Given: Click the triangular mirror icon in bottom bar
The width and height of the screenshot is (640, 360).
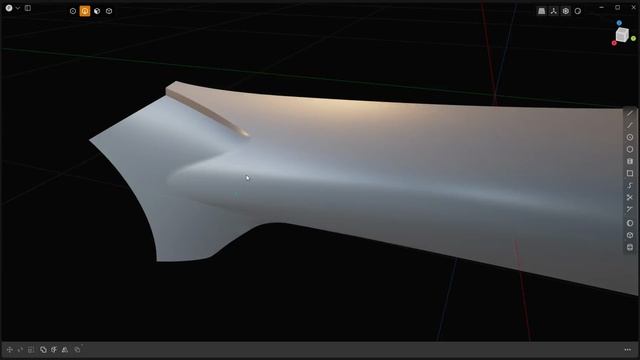Looking at the screenshot, I should click(x=65, y=350).
